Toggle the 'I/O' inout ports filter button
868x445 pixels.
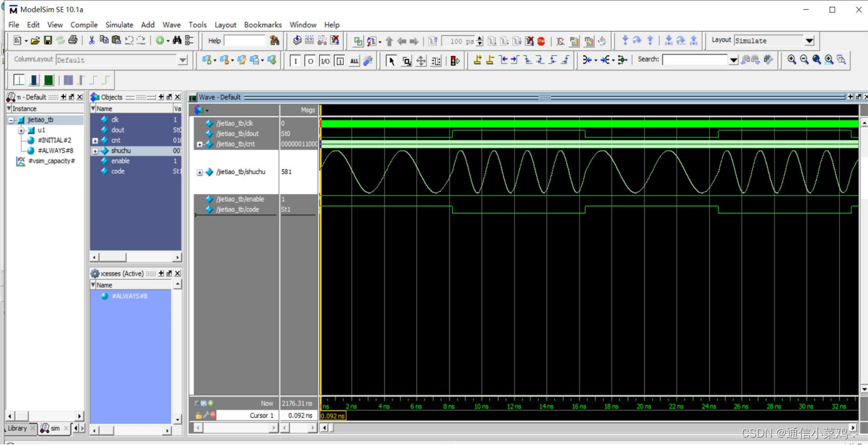pyautogui.click(x=324, y=61)
